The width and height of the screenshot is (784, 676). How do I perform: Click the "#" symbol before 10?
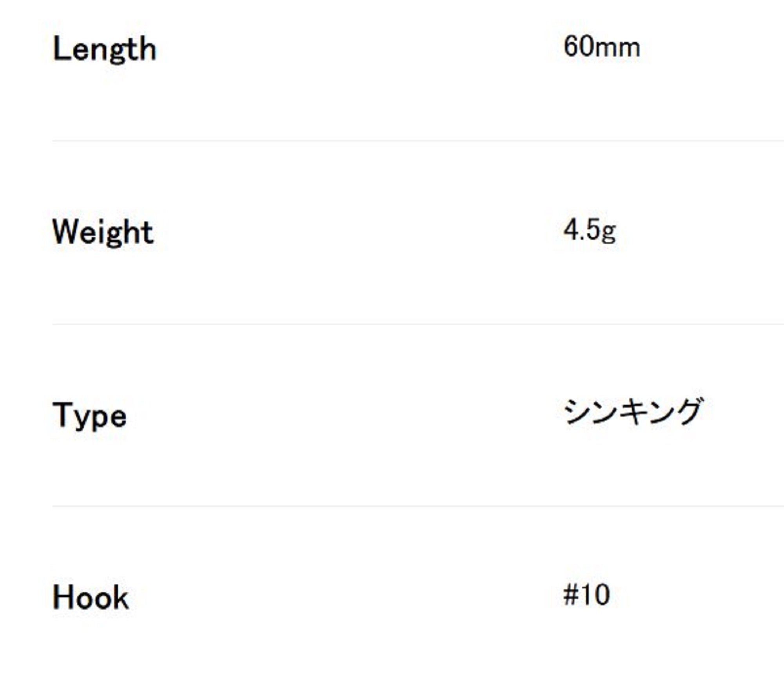(570, 595)
